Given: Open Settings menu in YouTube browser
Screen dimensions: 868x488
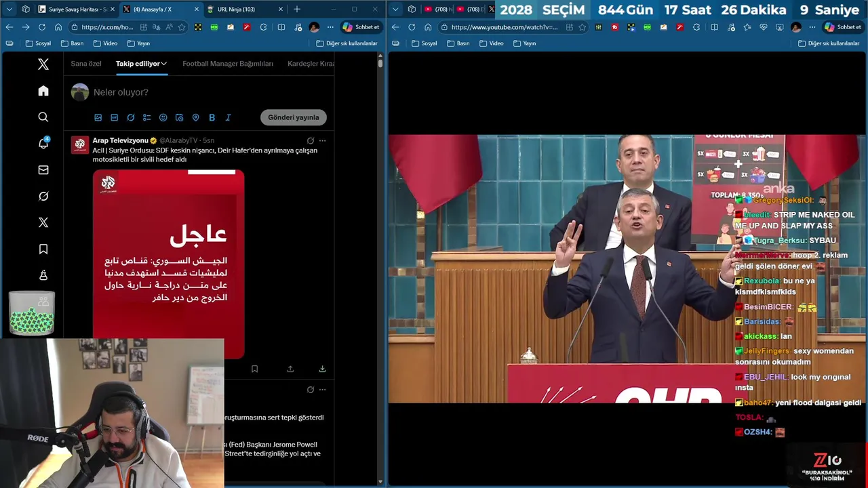Looking at the screenshot, I should click(x=812, y=27).
